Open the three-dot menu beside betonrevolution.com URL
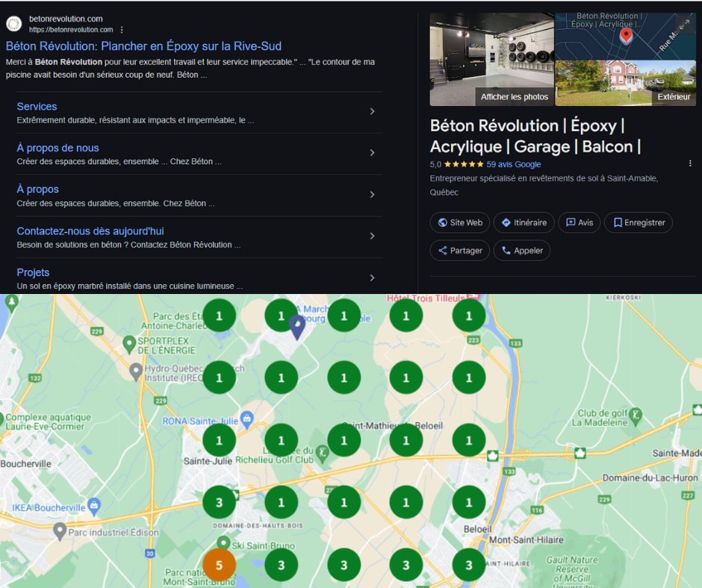 122,30
